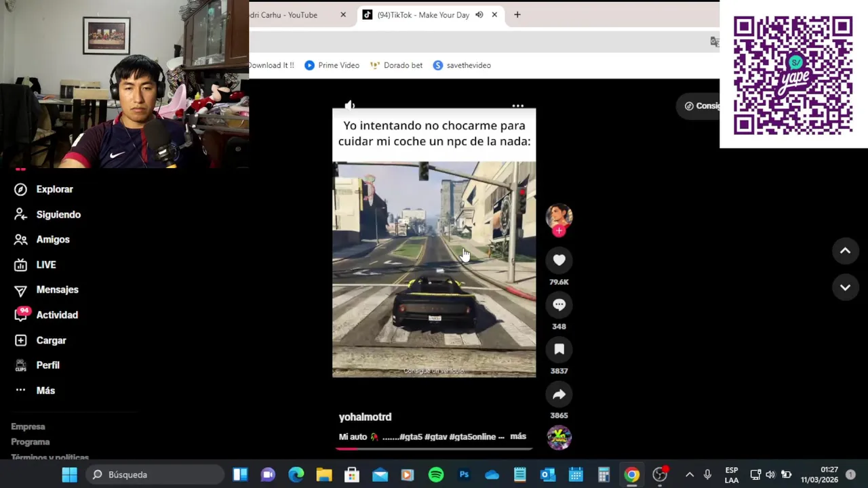The width and height of the screenshot is (868, 488).
Task: Open clock and date panel
Action: click(x=819, y=474)
